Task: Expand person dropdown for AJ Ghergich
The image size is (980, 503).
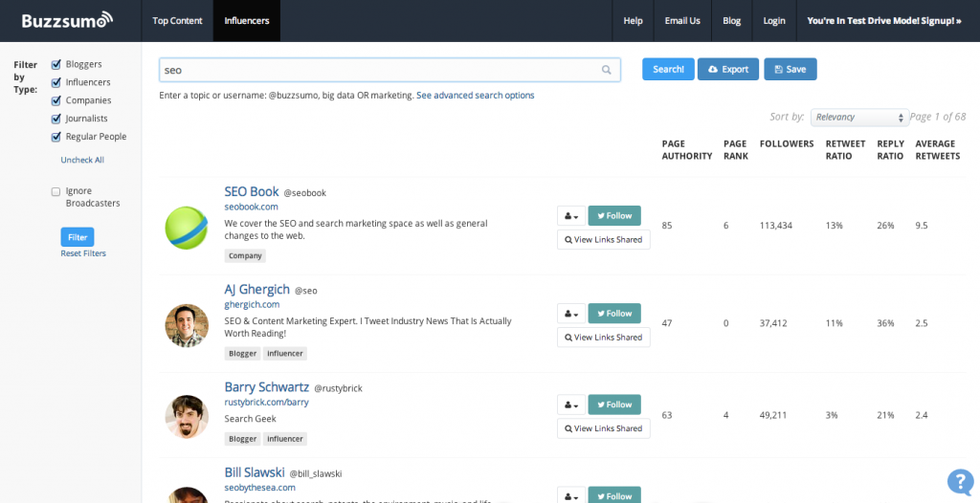Action: pos(571,313)
